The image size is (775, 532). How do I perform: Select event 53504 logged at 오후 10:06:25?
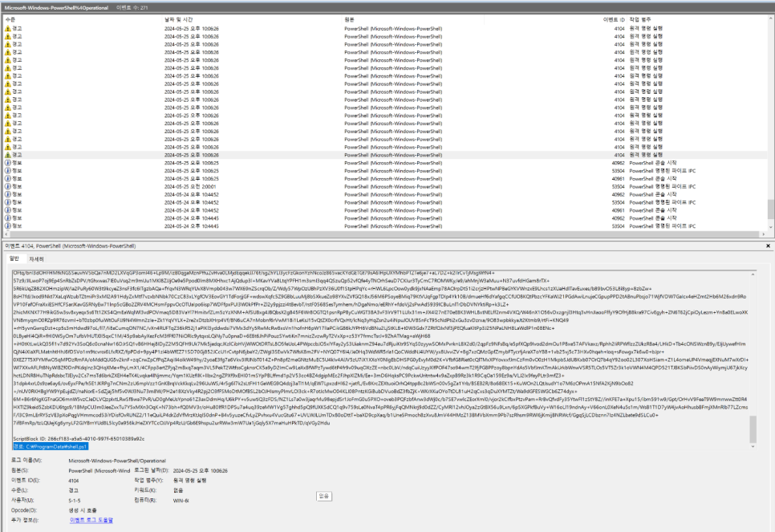386,171
